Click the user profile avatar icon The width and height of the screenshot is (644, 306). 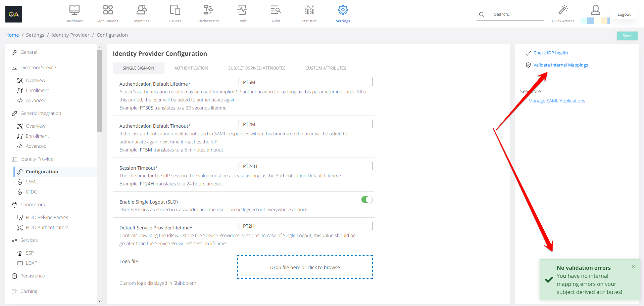pyautogui.click(x=595, y=10)
